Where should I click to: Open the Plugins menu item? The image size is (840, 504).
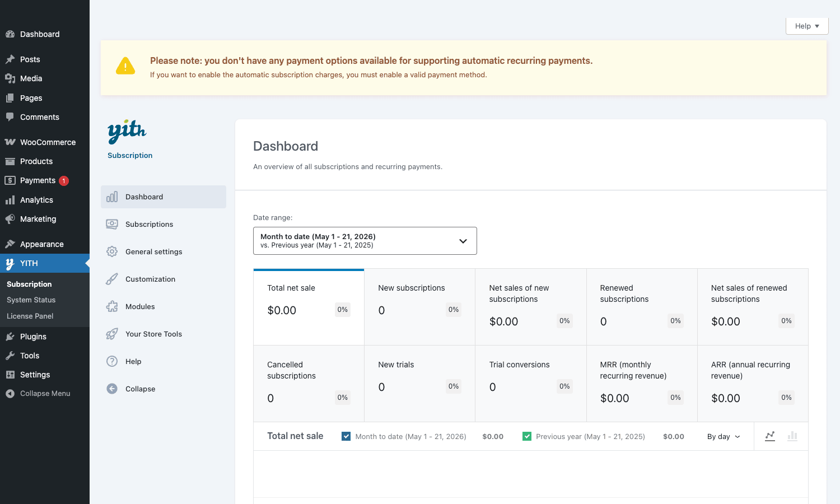45,337
